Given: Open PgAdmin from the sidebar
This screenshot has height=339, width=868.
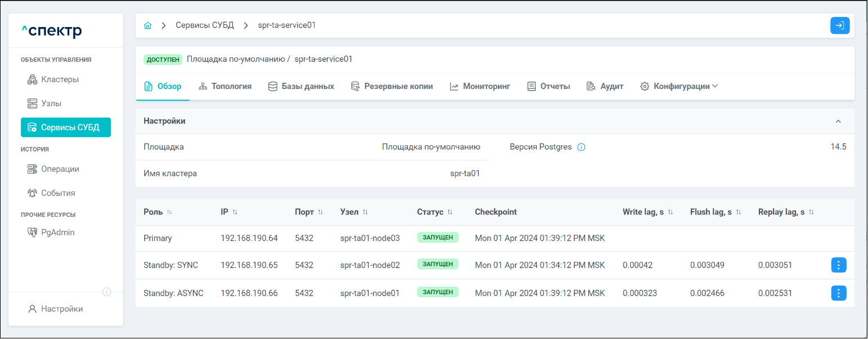Looking at the screenshot, I should point(57,232).
